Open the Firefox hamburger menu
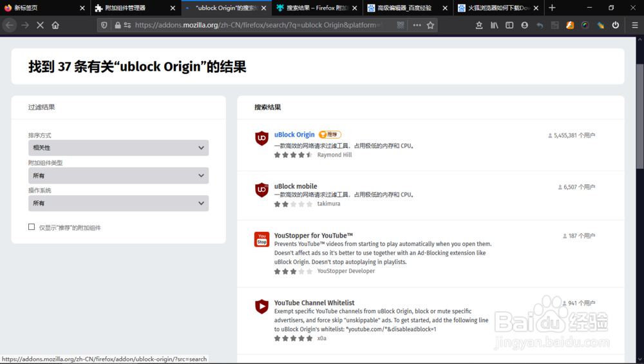The image size is (644, 364). [634, 25]
